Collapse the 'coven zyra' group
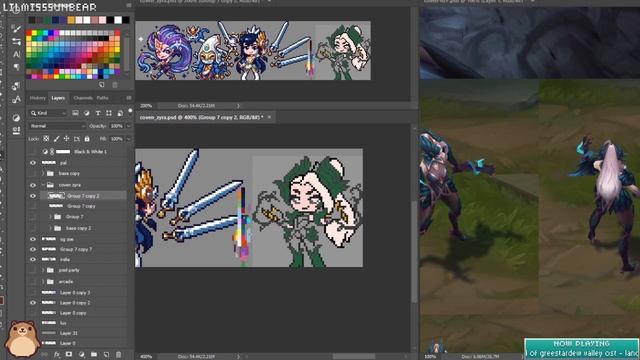Viewport: 640px width, 360px height. click(43, 185)
